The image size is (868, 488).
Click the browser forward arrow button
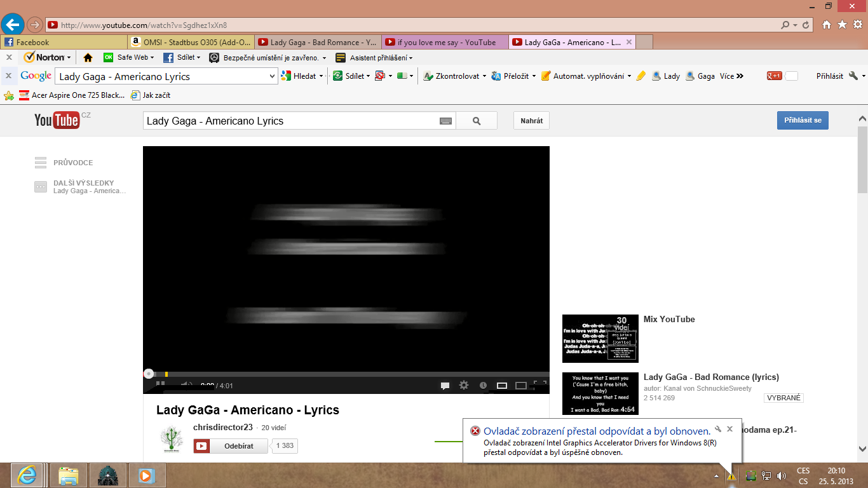(34, 25)
